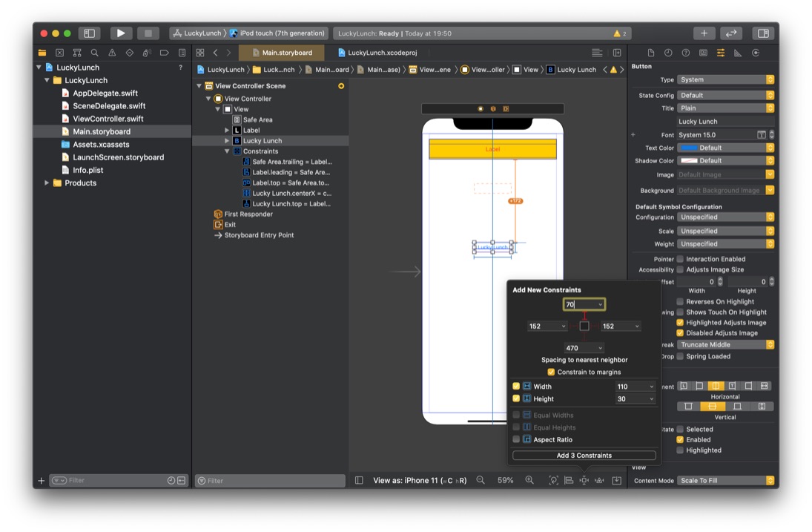
Task: Click the Embed In button
Action: pyautogui.click(x=617, y=480)
